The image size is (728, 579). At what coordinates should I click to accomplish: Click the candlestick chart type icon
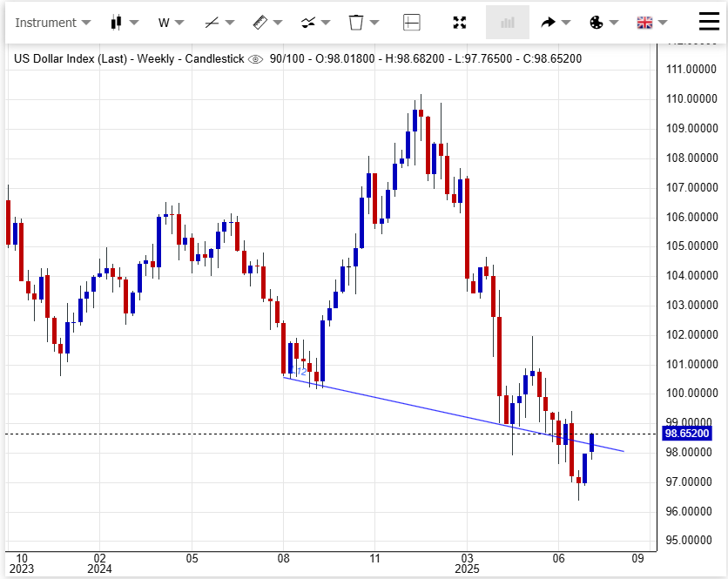[x=115, y=23]
